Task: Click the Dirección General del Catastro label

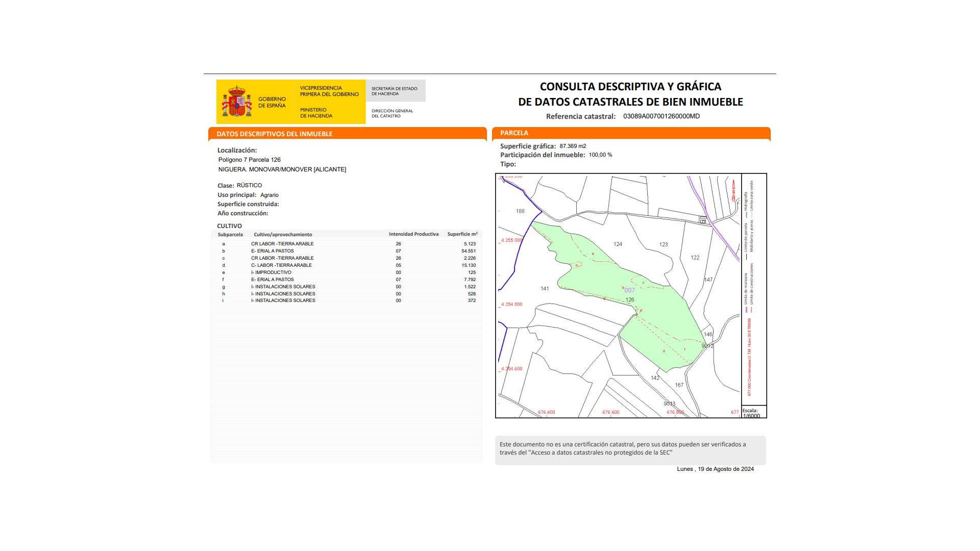Action: tap(392, 113)
